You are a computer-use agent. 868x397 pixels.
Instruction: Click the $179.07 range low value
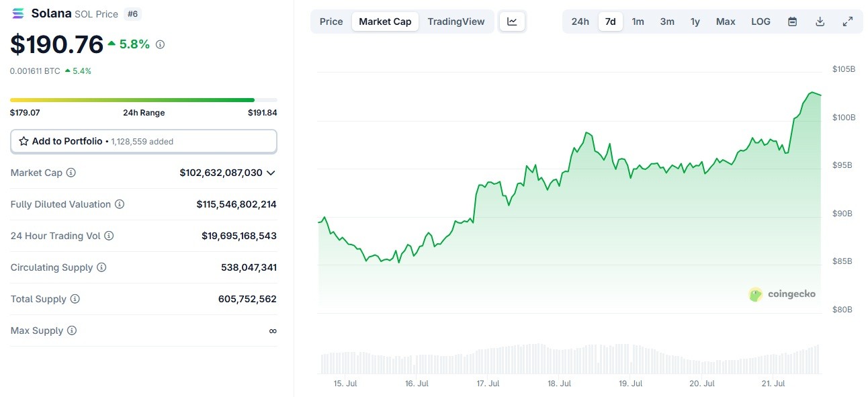25,113
